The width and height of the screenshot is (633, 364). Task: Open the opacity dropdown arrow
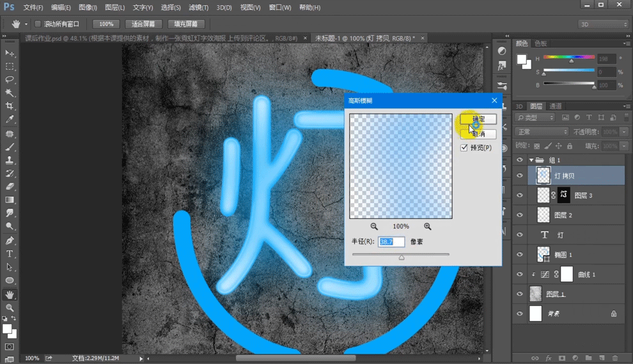[625, 132]
